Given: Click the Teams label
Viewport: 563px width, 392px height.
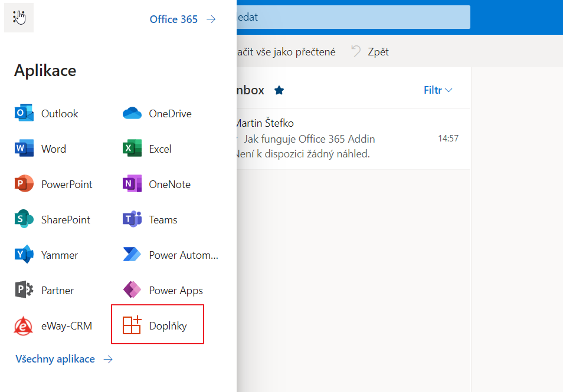Looking at the screenshot, I should 163,219.
